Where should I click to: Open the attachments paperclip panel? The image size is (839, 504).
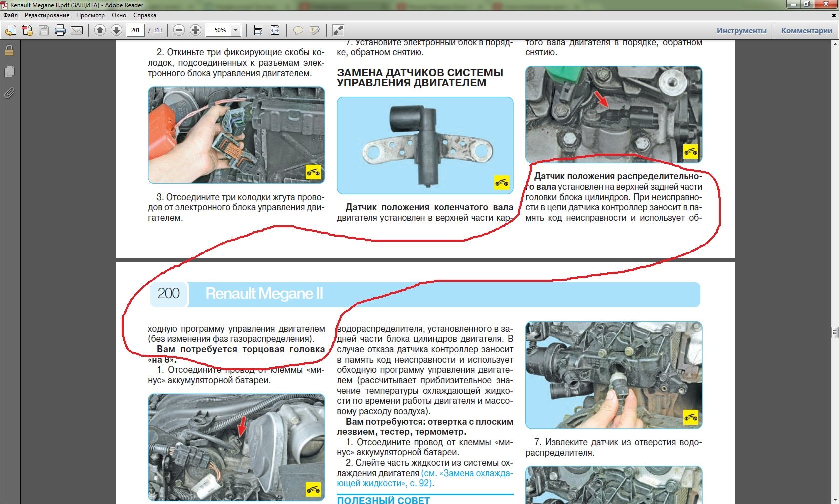(x=9, y=93)
